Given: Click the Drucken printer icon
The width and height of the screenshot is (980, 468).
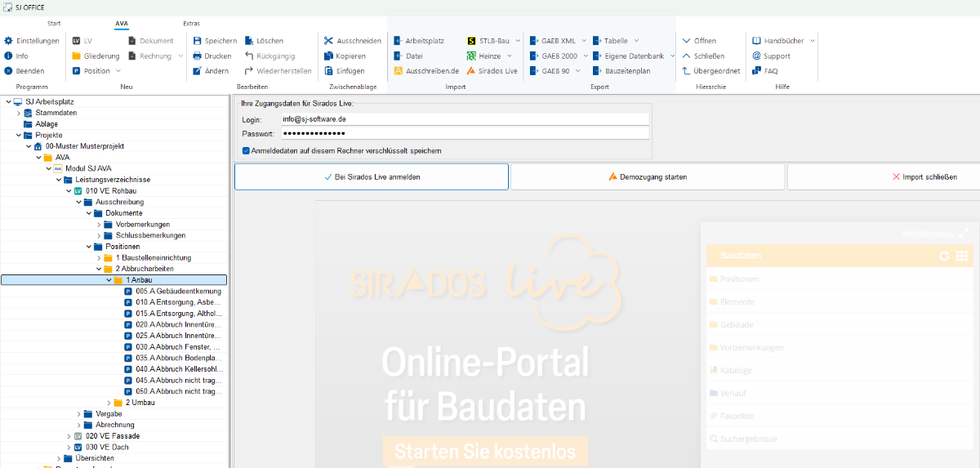Looking at the screenshot, I should (x=197, y=56).
